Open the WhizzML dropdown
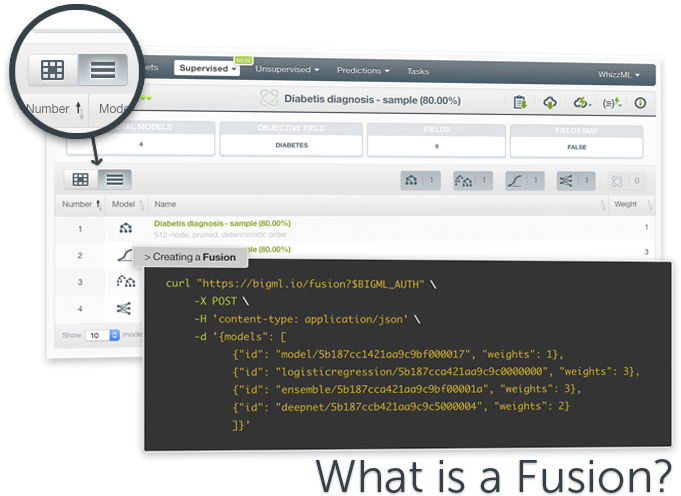Image resolution: width=681 pixels, height=496 pixels. (x=618, y=74)
